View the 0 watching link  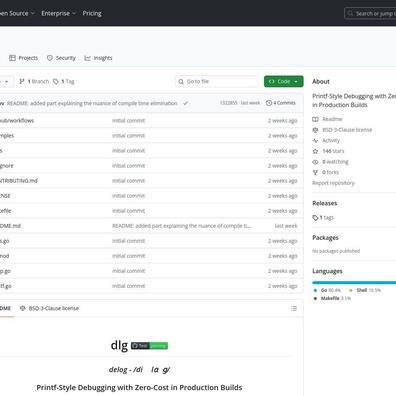coord(335,162)
